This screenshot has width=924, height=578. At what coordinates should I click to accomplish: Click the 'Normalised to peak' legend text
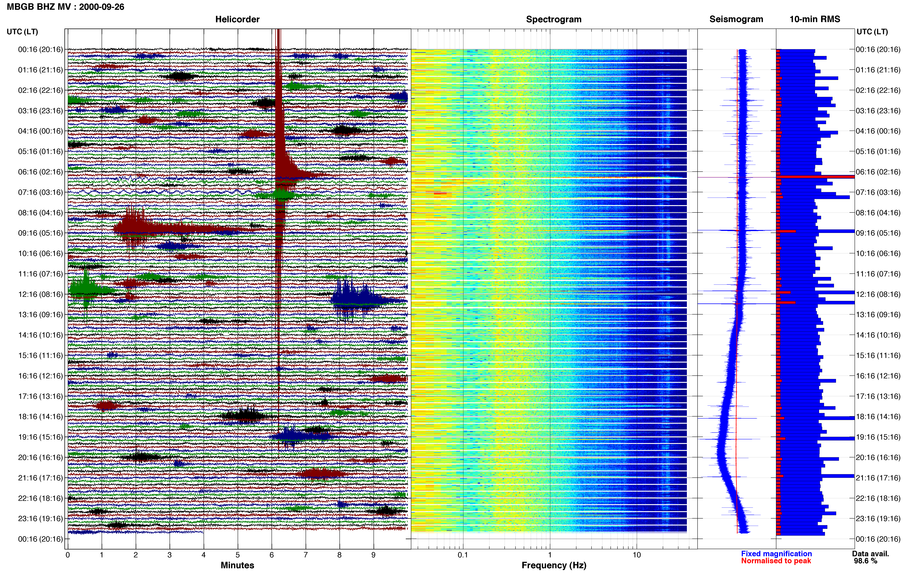click(x=776, y=561)
